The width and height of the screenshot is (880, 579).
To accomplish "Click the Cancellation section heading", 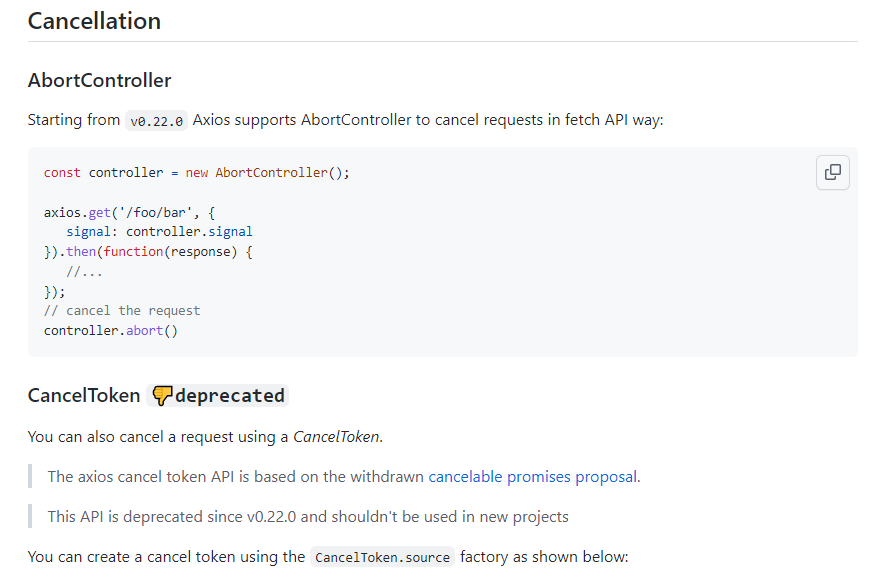I will pos(94,21).
